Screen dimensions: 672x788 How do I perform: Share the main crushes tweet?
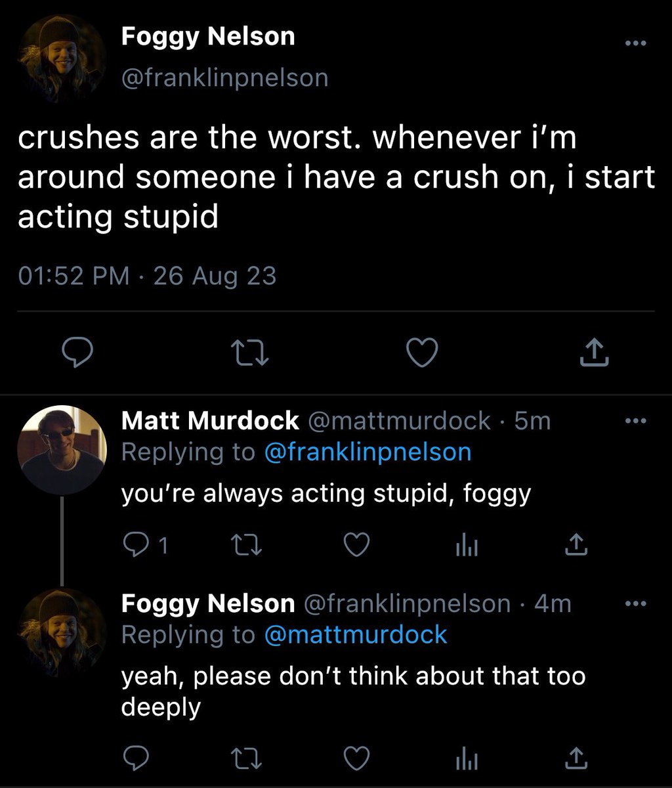[595, 353]
